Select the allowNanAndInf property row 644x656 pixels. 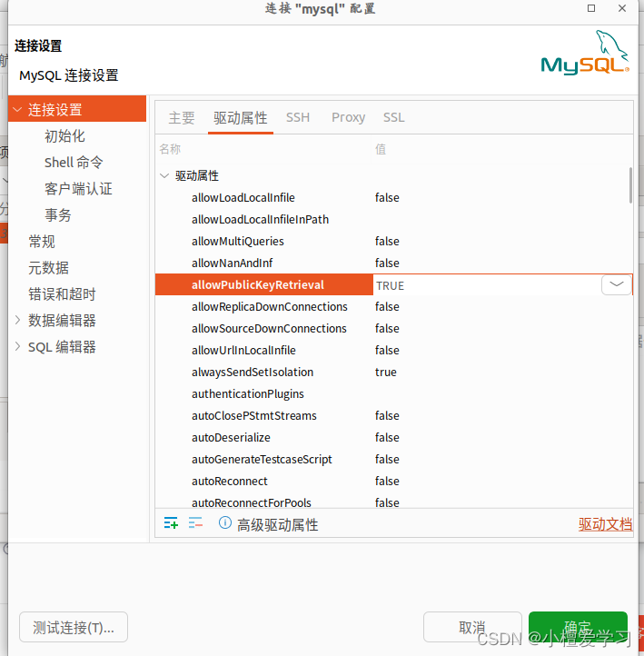[394, 263]
